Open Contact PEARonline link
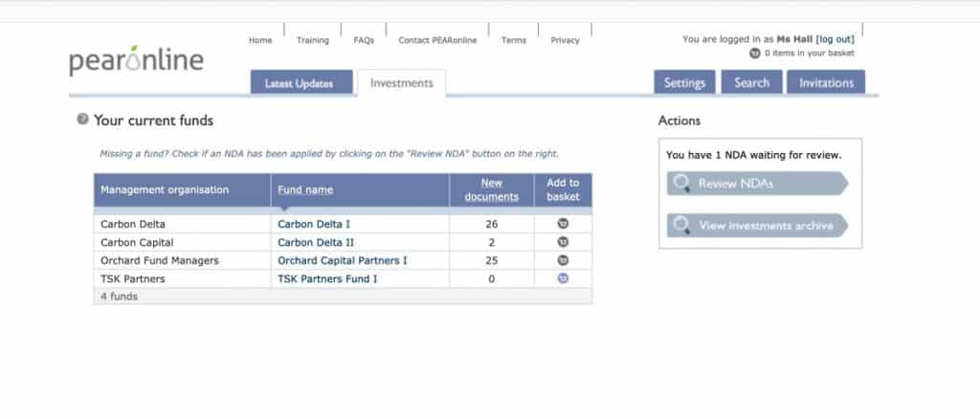Screen dimensions: 980x419 [437, 40]
